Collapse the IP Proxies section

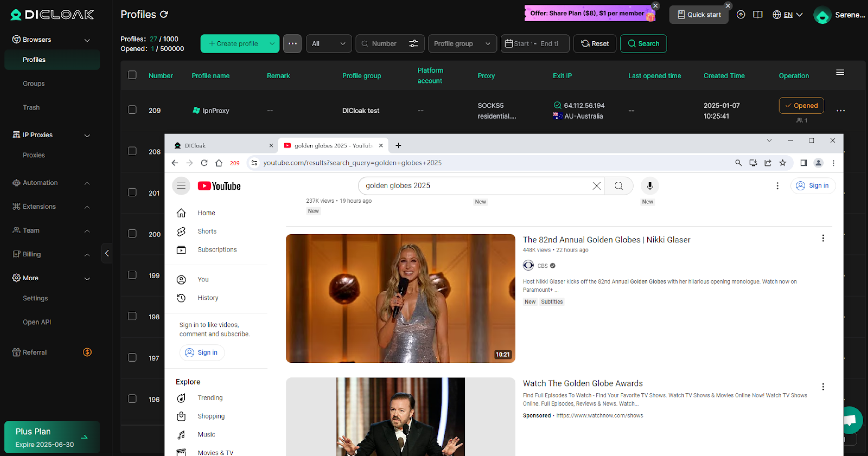(87, 135)
